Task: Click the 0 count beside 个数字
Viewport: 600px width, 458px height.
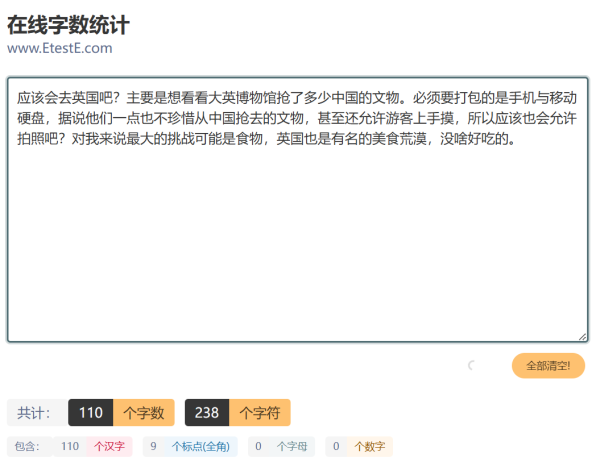Action: pos(336,446)
